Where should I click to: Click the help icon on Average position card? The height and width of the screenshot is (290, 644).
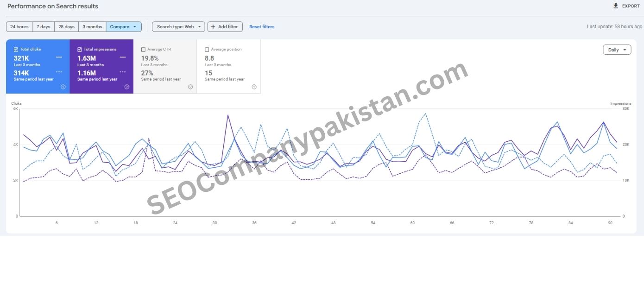tap(254, 87)
